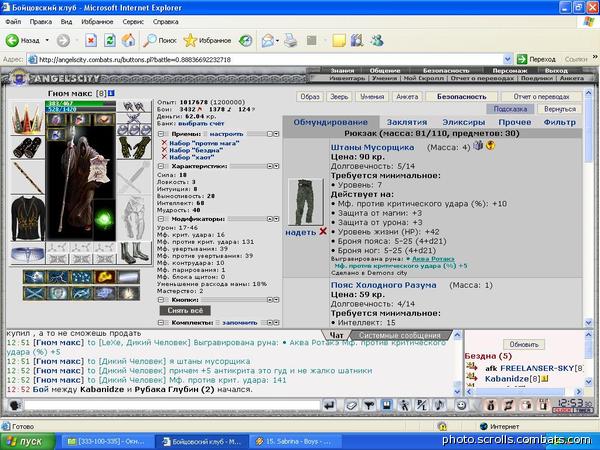Image resolution: width=600 pixels, height=450 pixels.
Task: Open the Файл menu
Action: tap(13, 22)
